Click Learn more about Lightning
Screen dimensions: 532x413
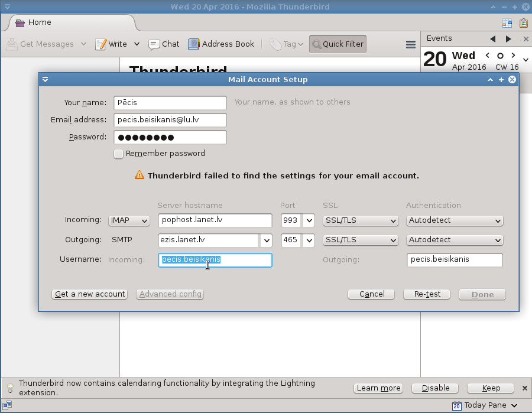coord(378,388)
